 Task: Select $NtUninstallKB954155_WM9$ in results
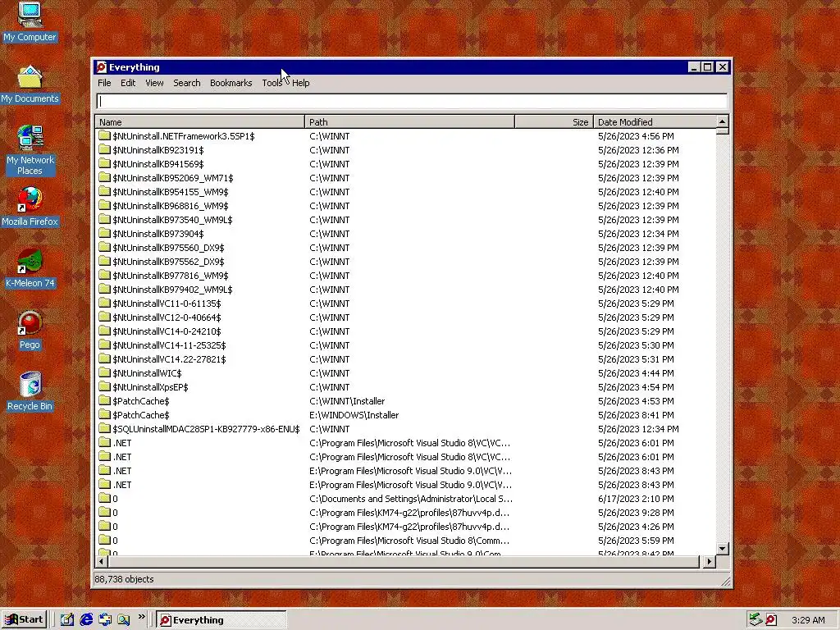click(171, 192)
